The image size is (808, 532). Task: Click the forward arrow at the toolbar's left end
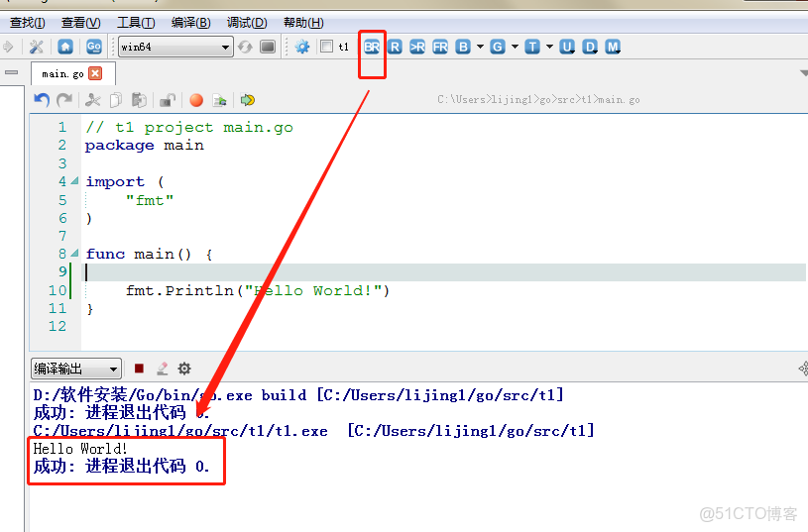pos(8,47)
